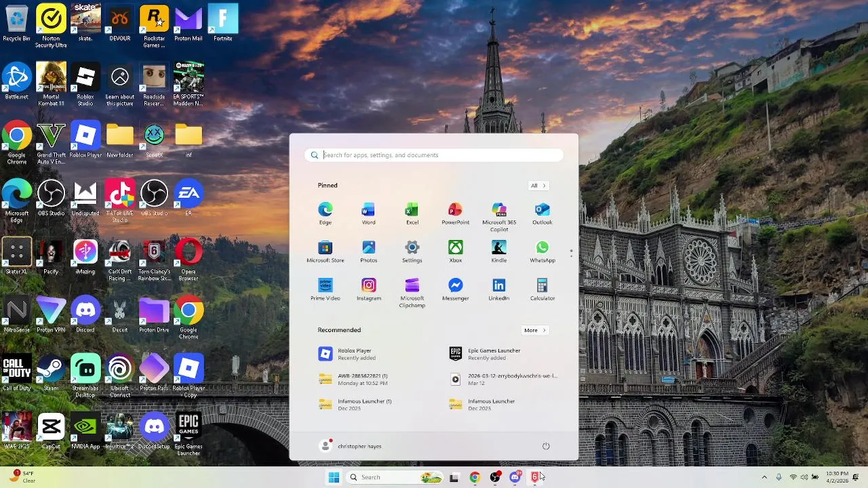This screenshot has width=868, height=488.
Task: Open Excel from the pinned apps
Action: tap(412, 213)
